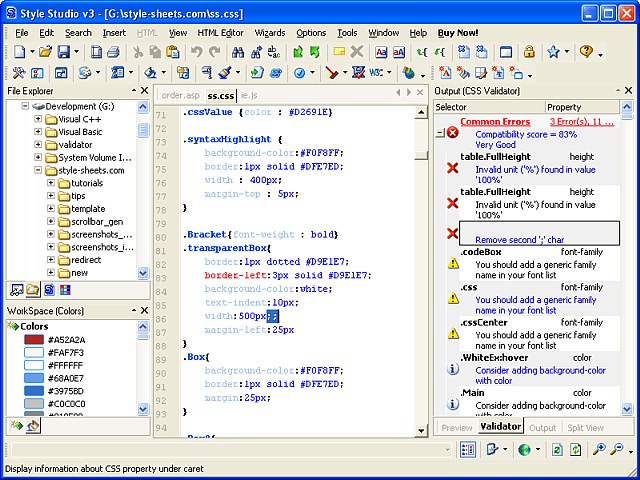Open a file with the folder icon

[46, 52]
